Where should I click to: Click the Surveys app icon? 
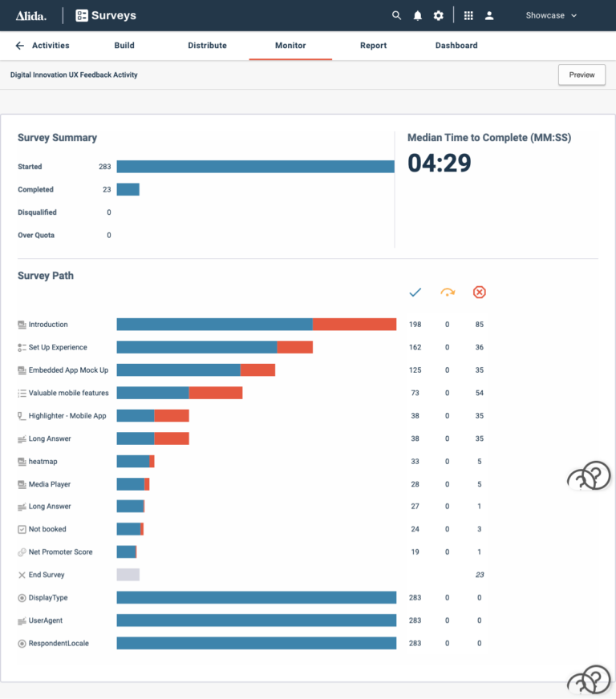tap(82, 15)
